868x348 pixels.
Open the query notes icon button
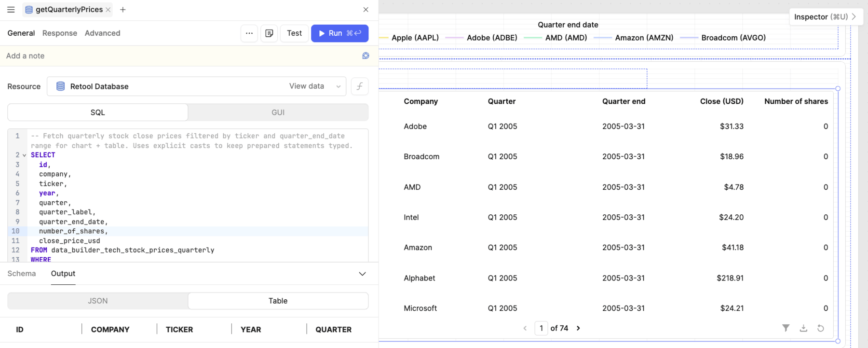coord(269,33)
